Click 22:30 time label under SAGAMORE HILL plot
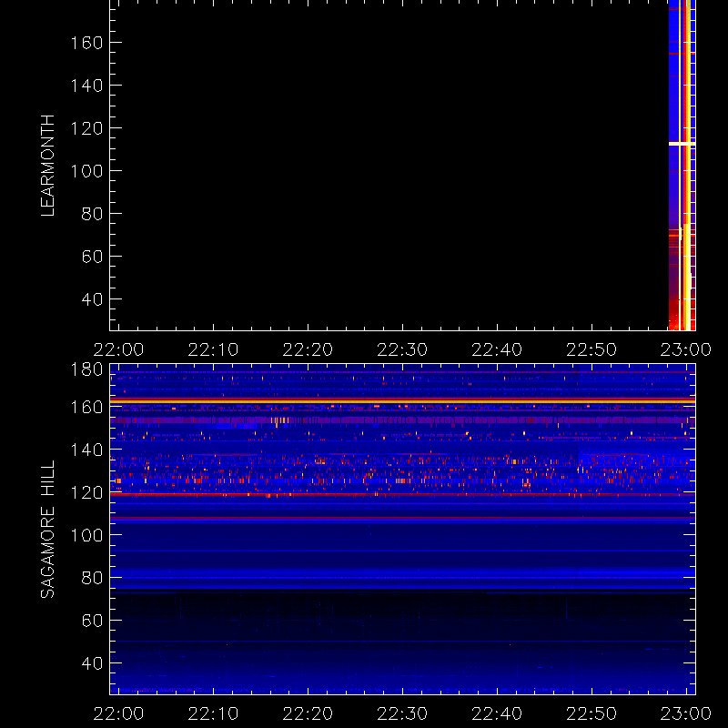The image size is (728, 728). pyautogui.click(x=402, y=713)
